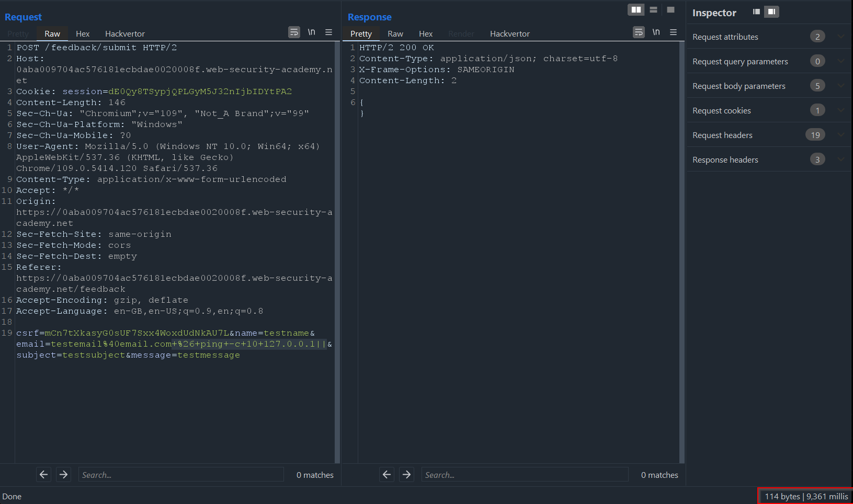Screen dimensions: 853x504
Task: Click the 'Done' status bar text
Action: (x=12, y=496)
